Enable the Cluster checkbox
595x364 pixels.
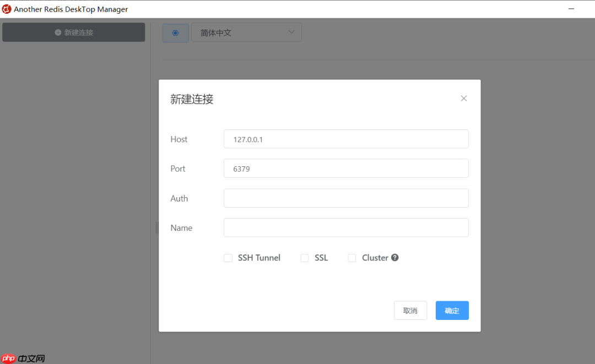(x=351, y=257)
